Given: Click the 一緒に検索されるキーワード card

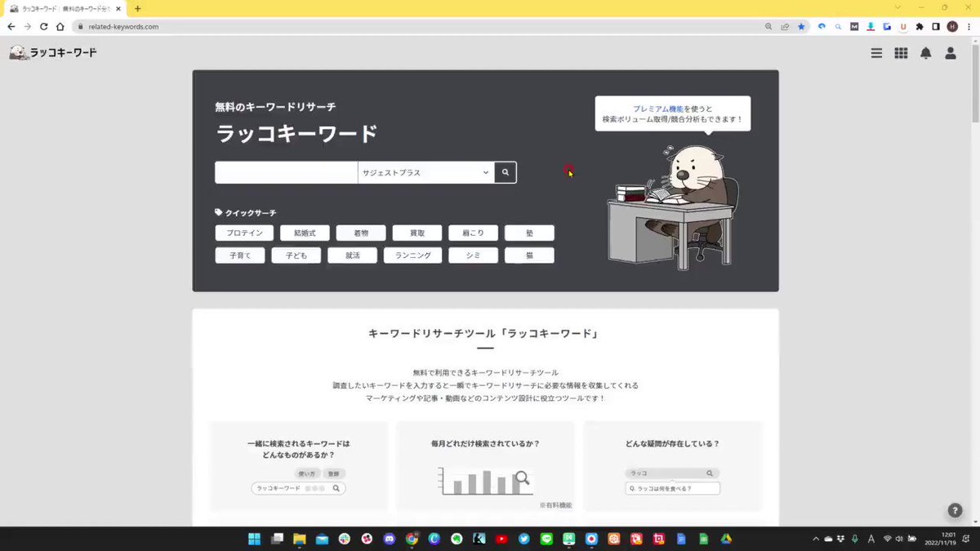Looking at the screenshot, I should pos(298,466).
